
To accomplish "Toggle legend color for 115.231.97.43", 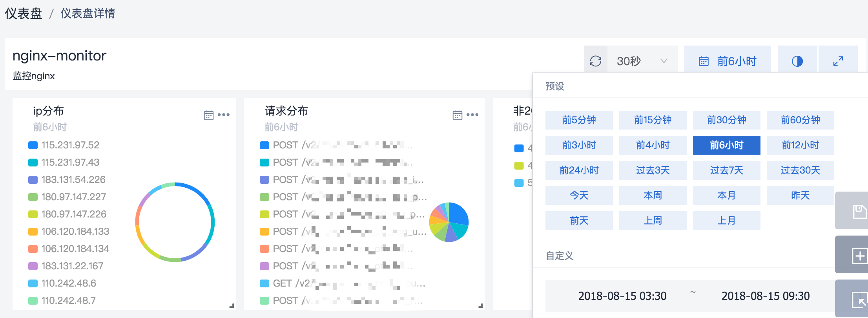I will click(33, 163).
